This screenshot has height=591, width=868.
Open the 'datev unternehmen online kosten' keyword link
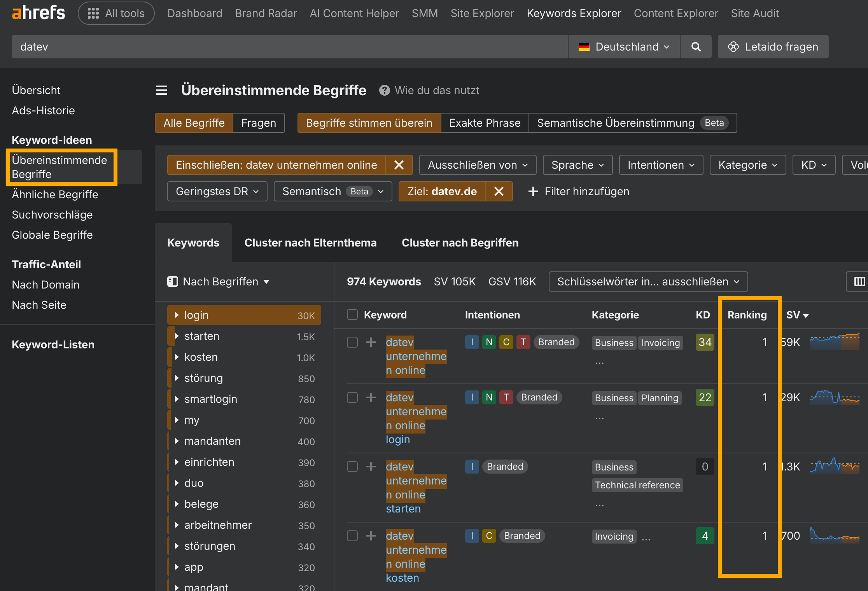pos(416,557)
